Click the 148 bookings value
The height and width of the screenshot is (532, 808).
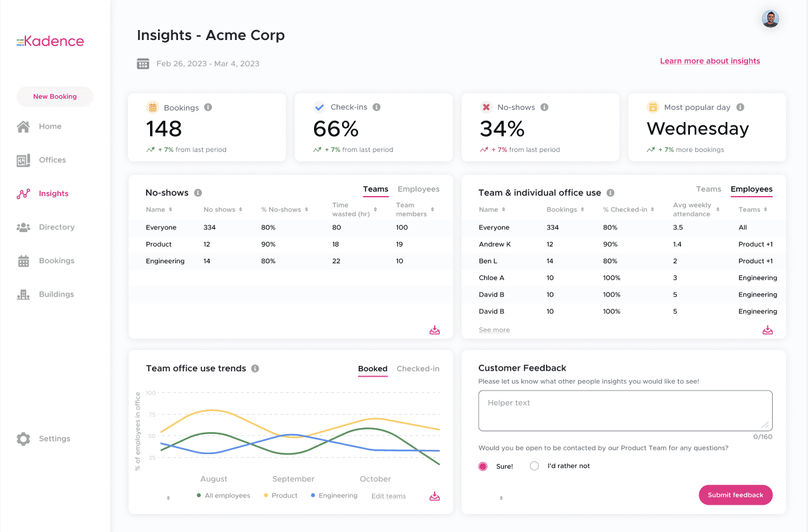164,129
